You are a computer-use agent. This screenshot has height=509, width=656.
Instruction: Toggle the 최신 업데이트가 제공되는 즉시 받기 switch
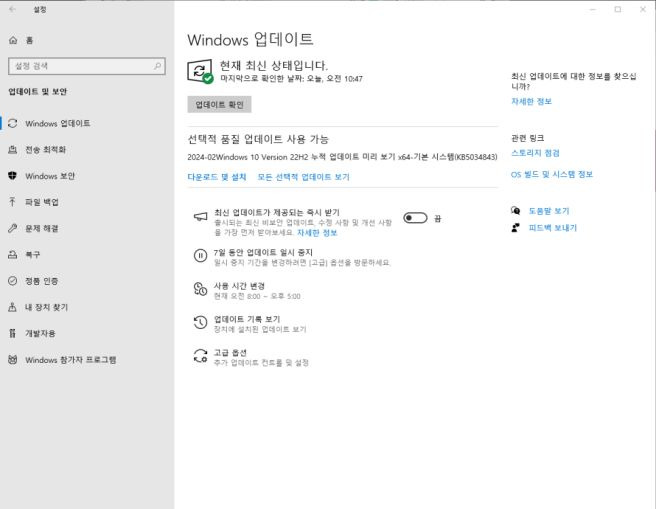415,218
